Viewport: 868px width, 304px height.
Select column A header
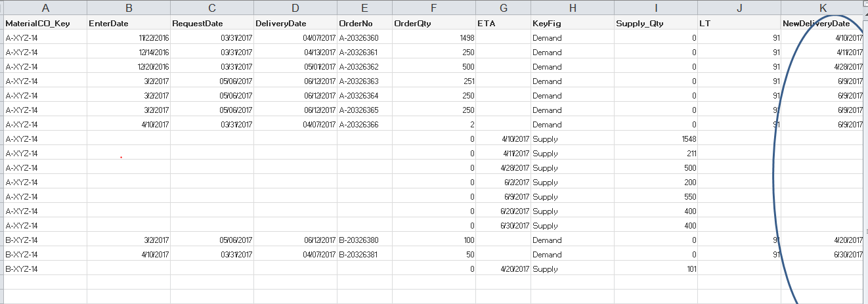(x=45, y=8)
